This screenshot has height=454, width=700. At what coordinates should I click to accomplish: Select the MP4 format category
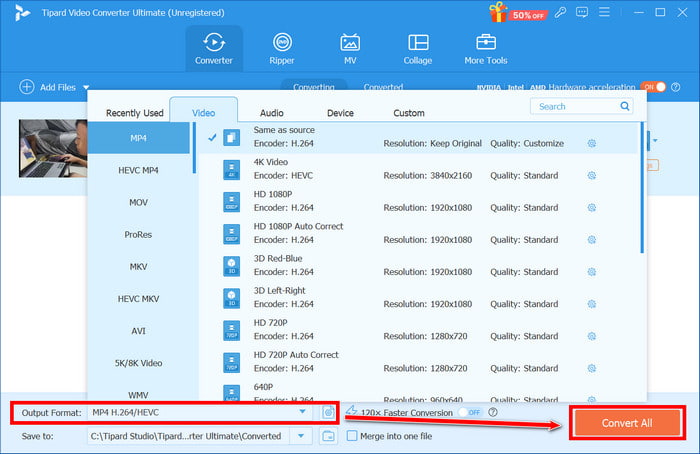point(138,138)
